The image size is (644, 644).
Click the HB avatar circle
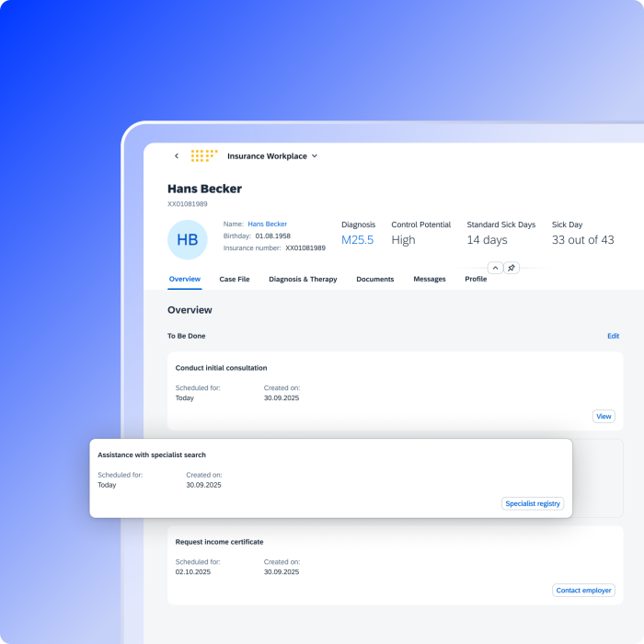(x=187, y=240)
